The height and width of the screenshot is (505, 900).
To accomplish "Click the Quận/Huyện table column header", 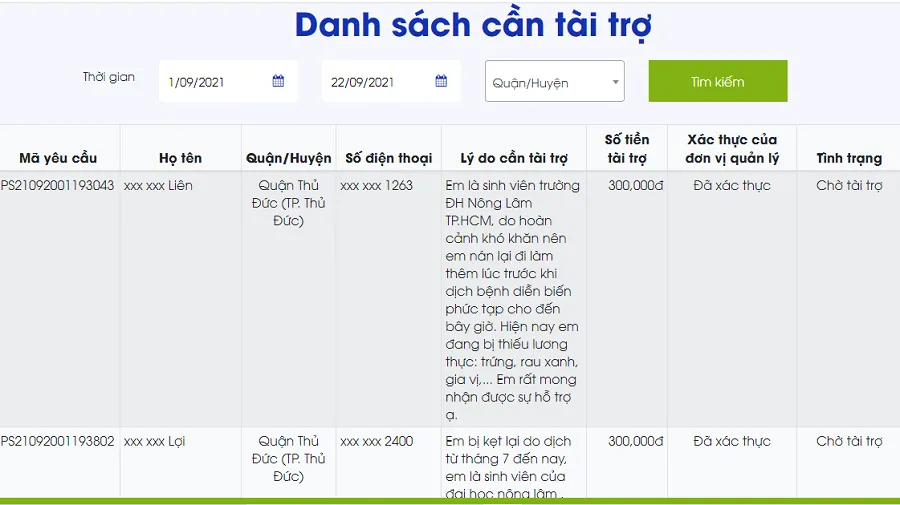I will 288,158.
